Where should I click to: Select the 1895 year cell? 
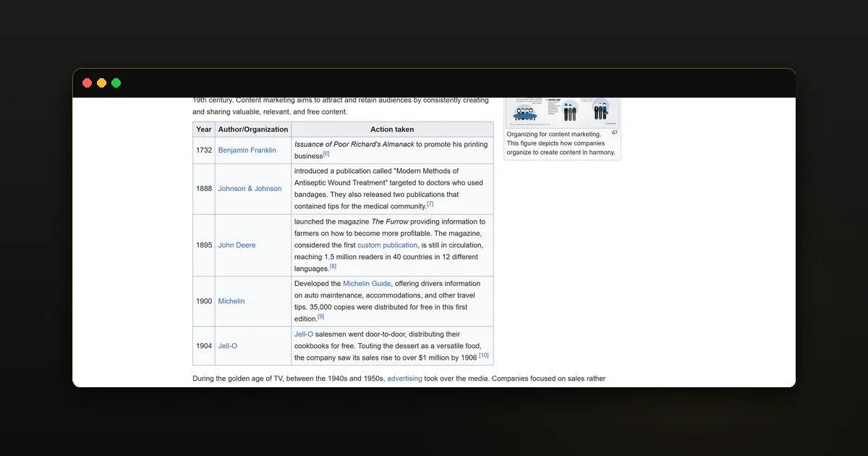click(x=204, y=245)
